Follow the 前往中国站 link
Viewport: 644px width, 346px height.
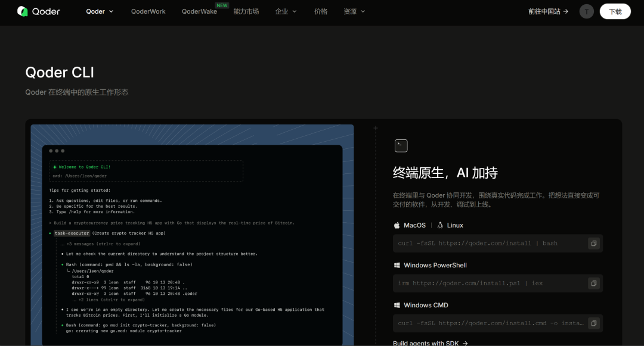(x=549, y=11)
